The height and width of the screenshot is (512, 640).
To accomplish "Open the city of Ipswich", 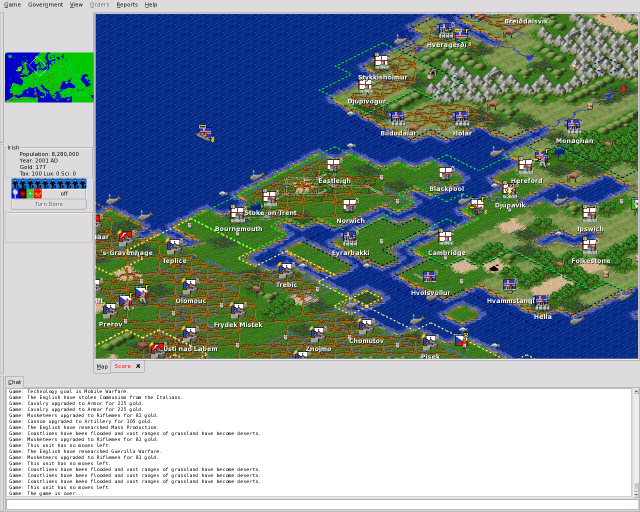I will pos(589,214).
